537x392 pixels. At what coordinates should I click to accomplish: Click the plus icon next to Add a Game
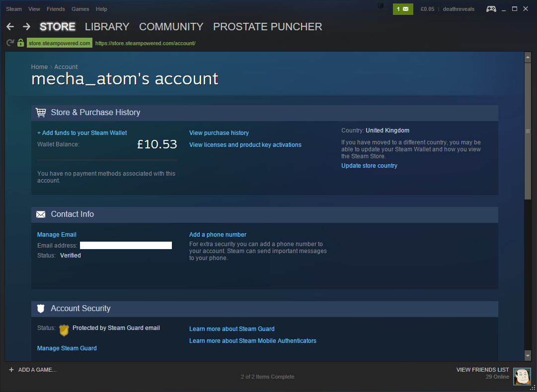click(11, 370)
